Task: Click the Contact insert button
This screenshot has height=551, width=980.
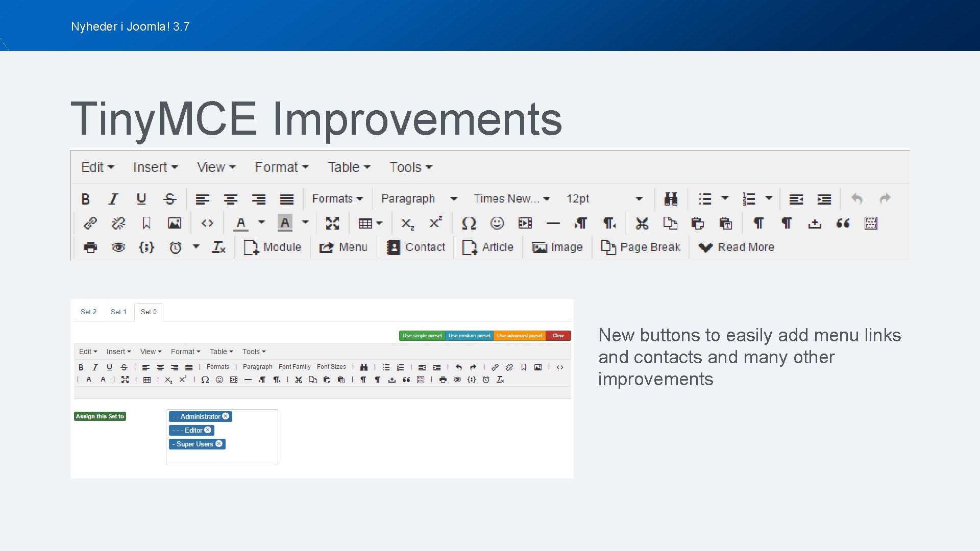Action: [x=415, y=247]
